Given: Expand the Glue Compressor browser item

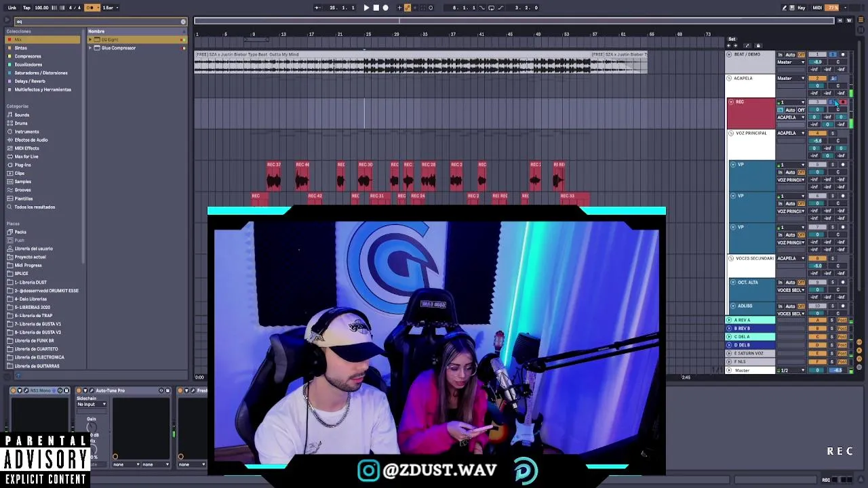Looking at the screenshot, I should pyautogui.click(x=90, y=48).
